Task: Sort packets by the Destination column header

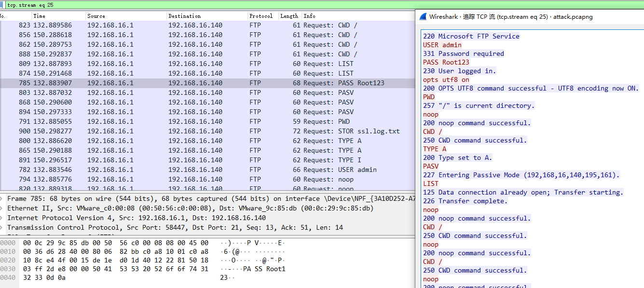Action: coord(207,16)
